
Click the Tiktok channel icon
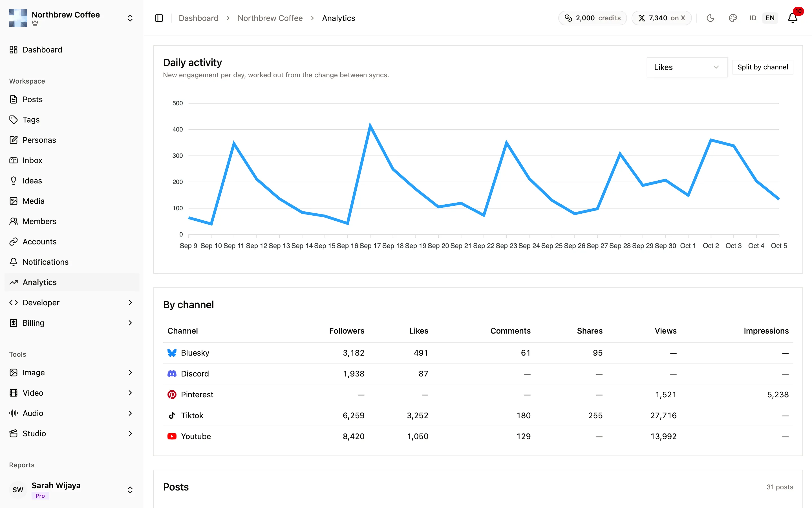pyautogui.click(x=172, y=415)
